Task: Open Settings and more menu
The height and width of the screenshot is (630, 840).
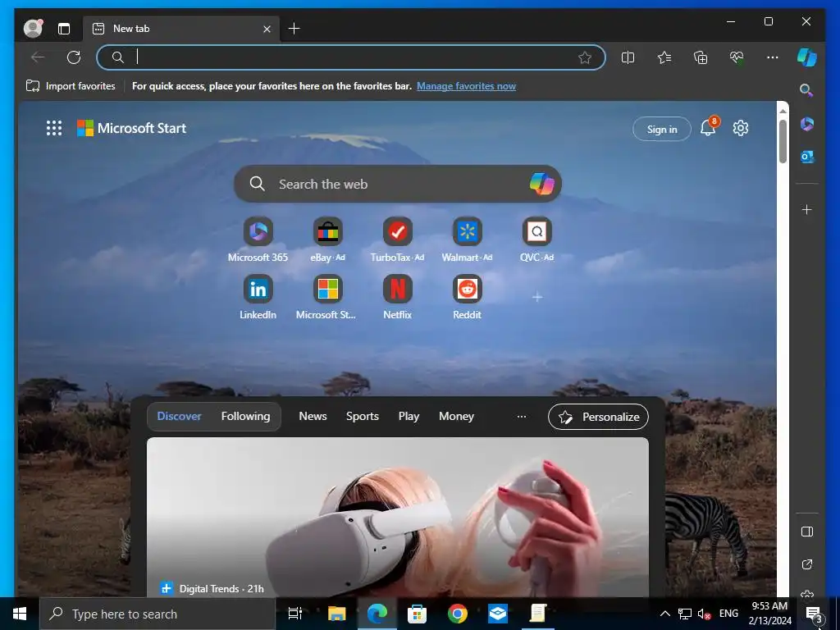Action: [773, 57]
